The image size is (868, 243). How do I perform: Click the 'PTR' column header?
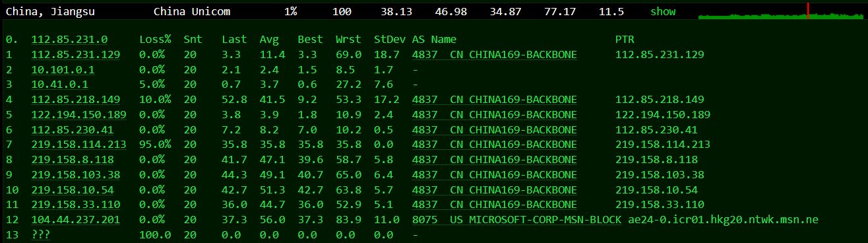[625, 40]
